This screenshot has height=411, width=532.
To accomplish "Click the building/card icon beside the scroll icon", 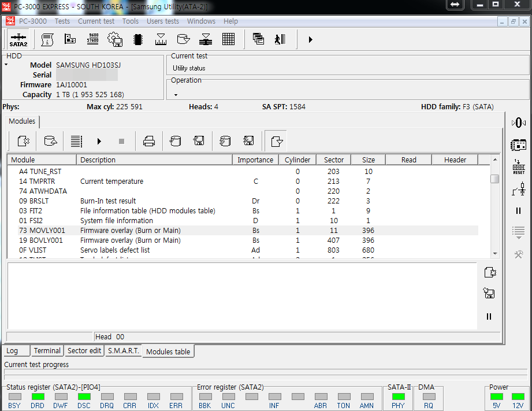I will point(70,39).
